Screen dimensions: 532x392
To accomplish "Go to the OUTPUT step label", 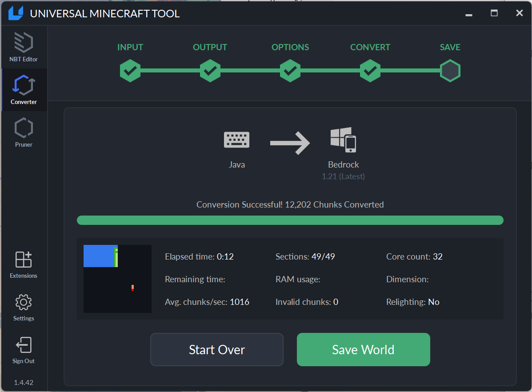I will point(210,47).
